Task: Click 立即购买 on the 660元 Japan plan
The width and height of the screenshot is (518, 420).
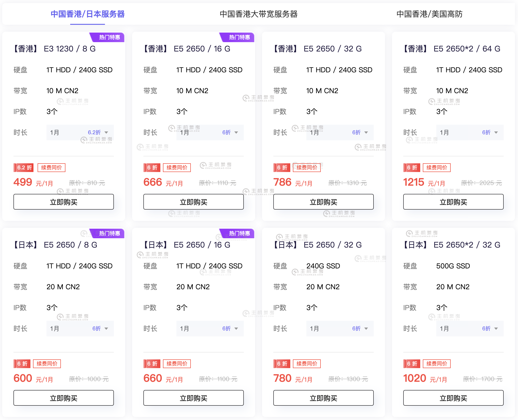Action: tap(193, 398)
